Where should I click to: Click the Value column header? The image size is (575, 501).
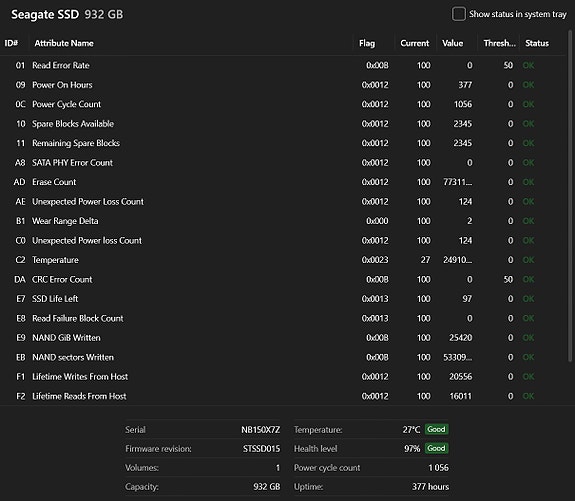coord(452,43)
